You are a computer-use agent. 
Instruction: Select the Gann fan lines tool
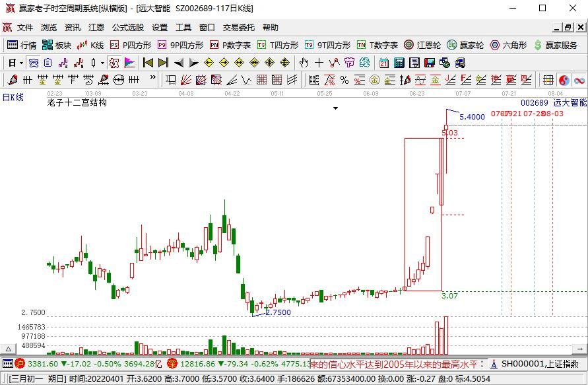186,79
